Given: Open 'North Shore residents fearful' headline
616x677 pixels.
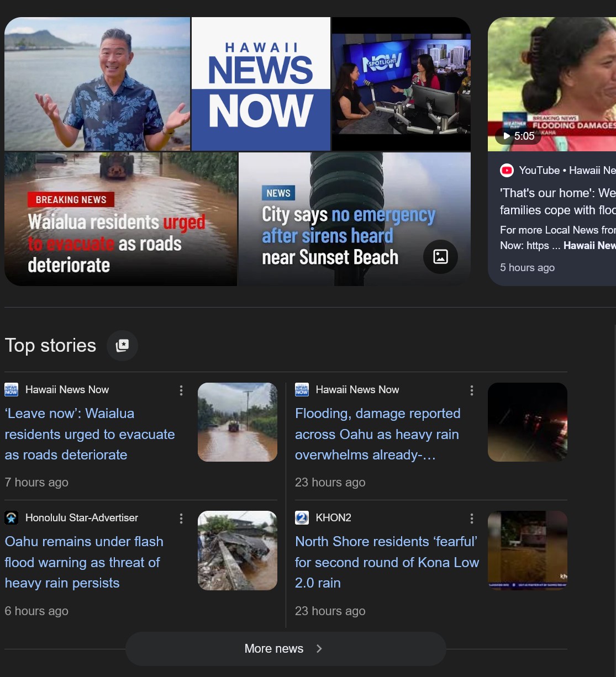Looking at the screenshot, I should pyautogui.click(x=387, y=563).
